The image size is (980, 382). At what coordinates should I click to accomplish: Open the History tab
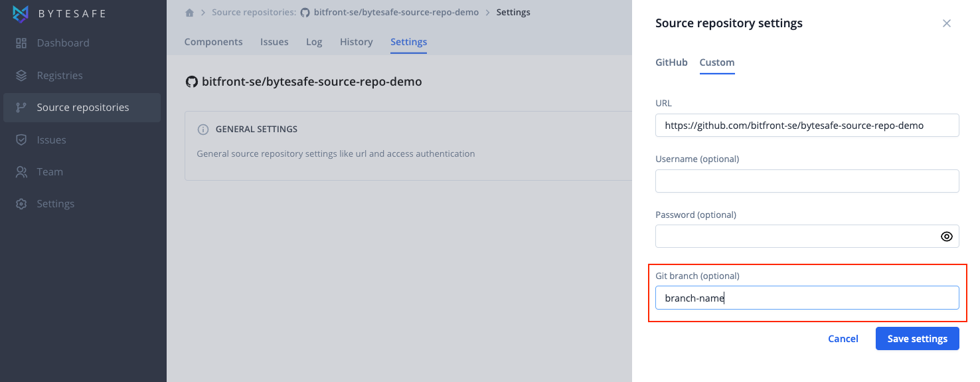click(357, 42)
